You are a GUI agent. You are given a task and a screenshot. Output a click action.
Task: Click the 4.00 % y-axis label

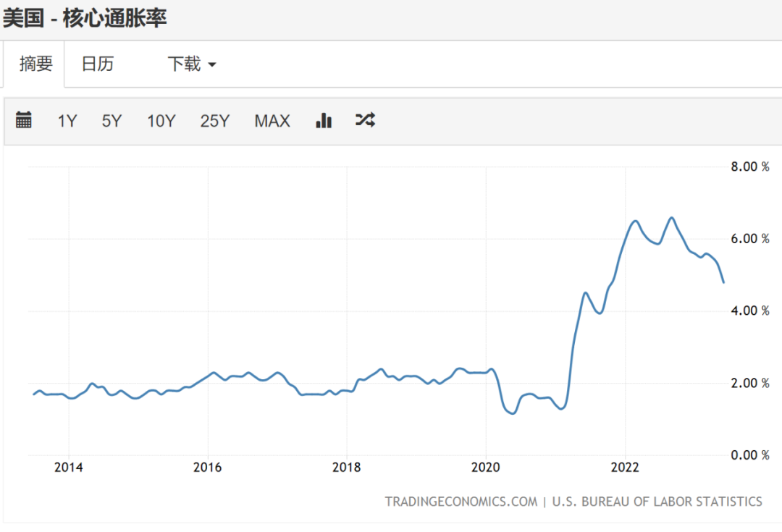pyautogui.click(x=750, y=311)
